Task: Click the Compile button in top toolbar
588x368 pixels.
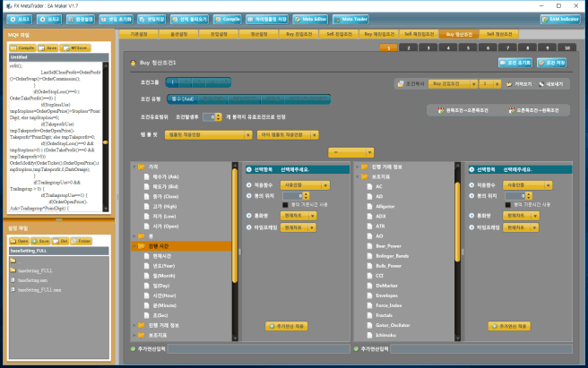Action: 228,18
